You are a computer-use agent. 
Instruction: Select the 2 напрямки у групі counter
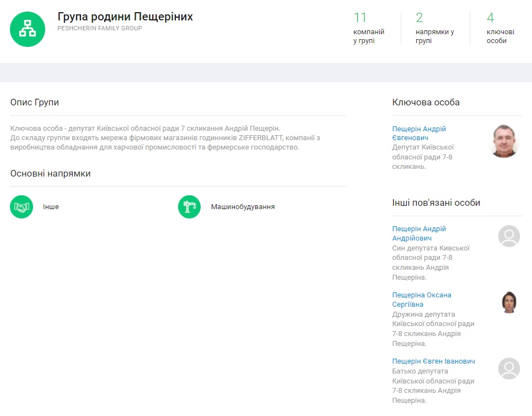coord(434,29)
